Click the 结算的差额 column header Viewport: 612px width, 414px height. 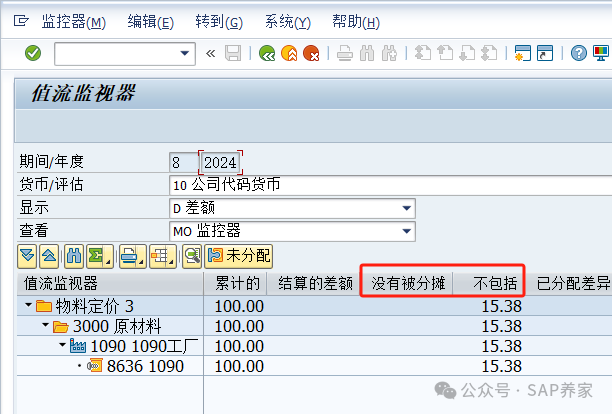314,283
